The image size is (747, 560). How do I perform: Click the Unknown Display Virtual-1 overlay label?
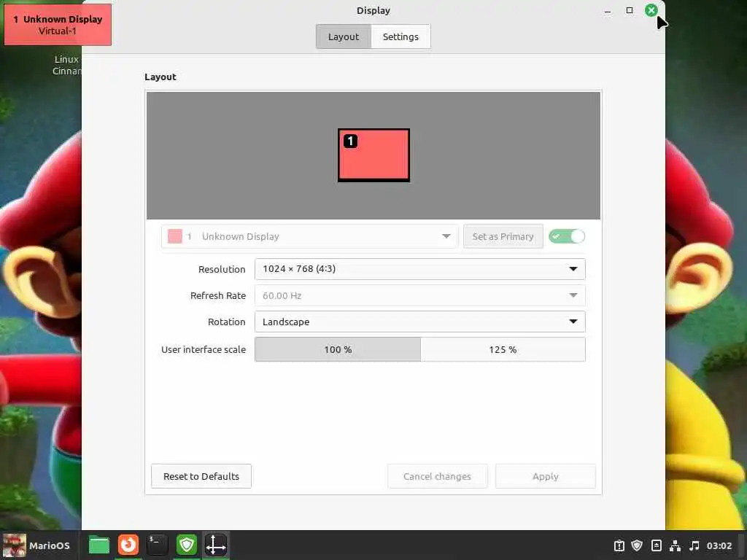[58, 25]
